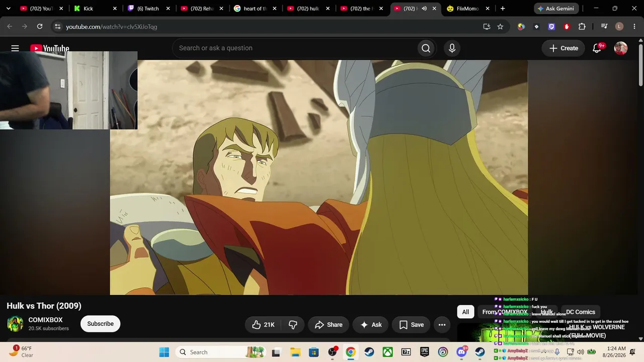The width and height of the screenshot is (644, 362).
Task: Save the video to a playlist
Action: [411, 325]
